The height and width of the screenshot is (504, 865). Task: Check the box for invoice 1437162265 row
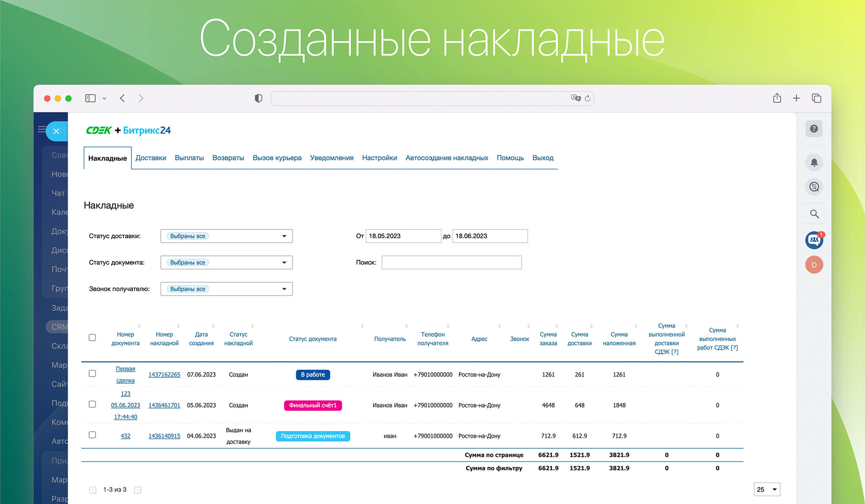tap(92, 373)
